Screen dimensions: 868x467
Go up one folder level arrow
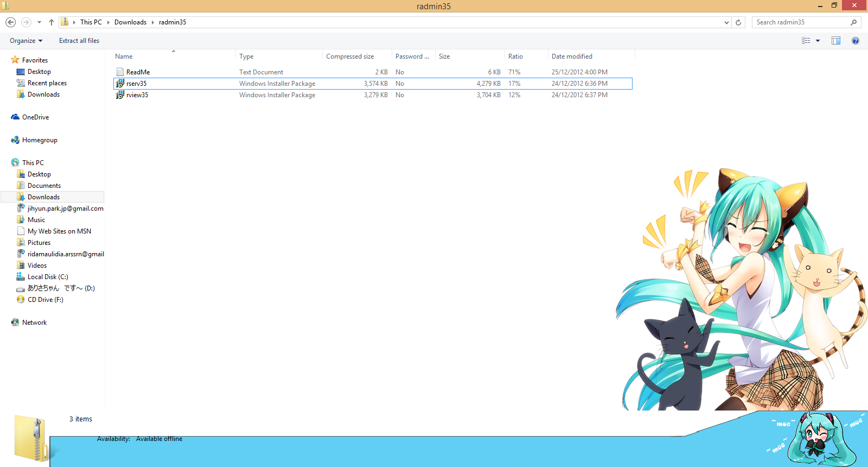(52, 22)
